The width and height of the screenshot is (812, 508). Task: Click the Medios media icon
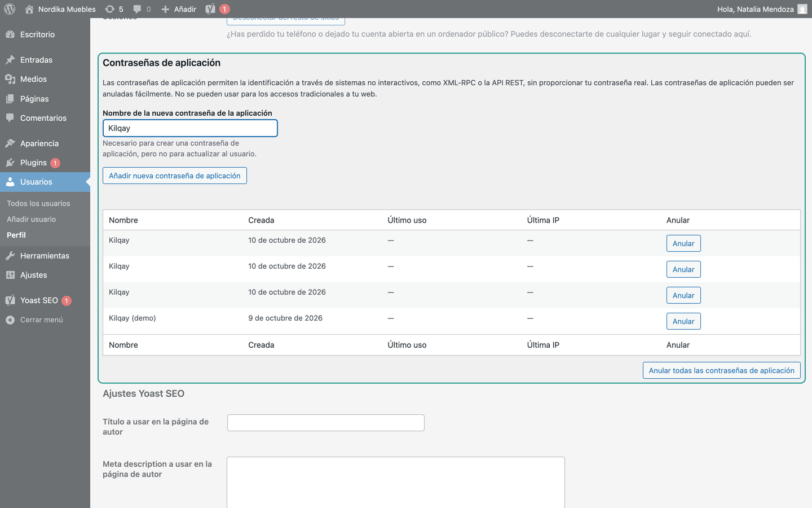(x=10, y=79)
